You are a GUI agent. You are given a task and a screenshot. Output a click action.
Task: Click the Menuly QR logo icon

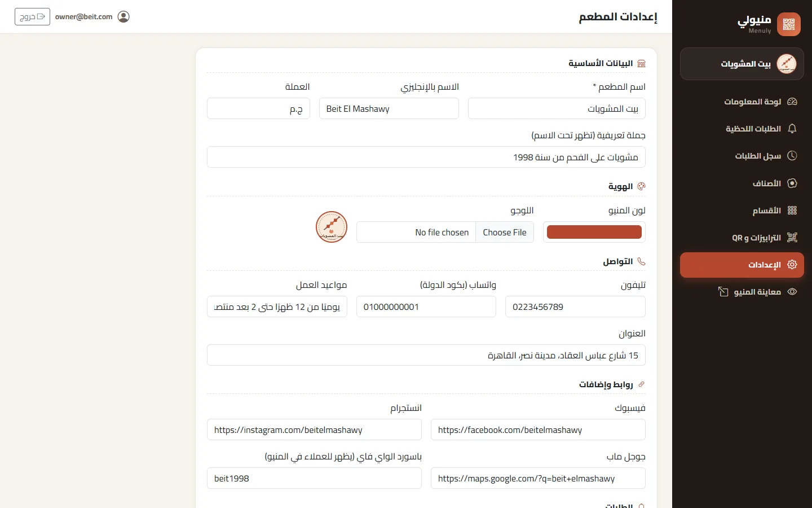tap(788, 24)
